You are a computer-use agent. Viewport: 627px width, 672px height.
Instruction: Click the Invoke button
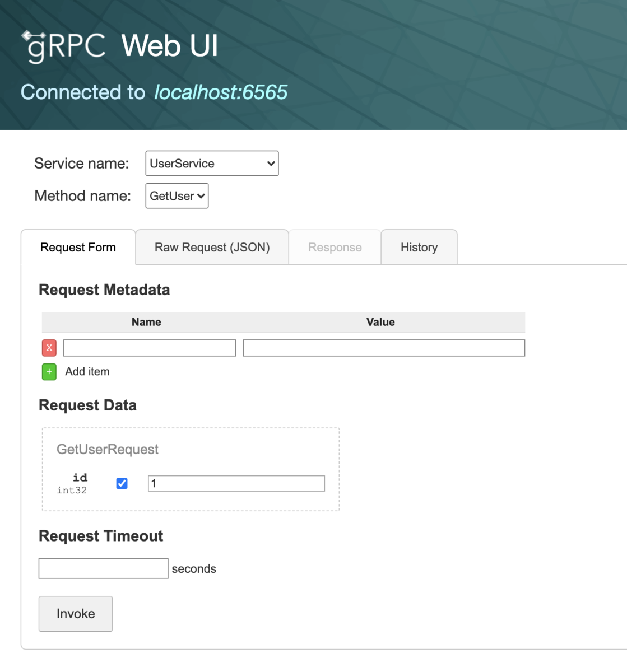click(x=76, y=614)
